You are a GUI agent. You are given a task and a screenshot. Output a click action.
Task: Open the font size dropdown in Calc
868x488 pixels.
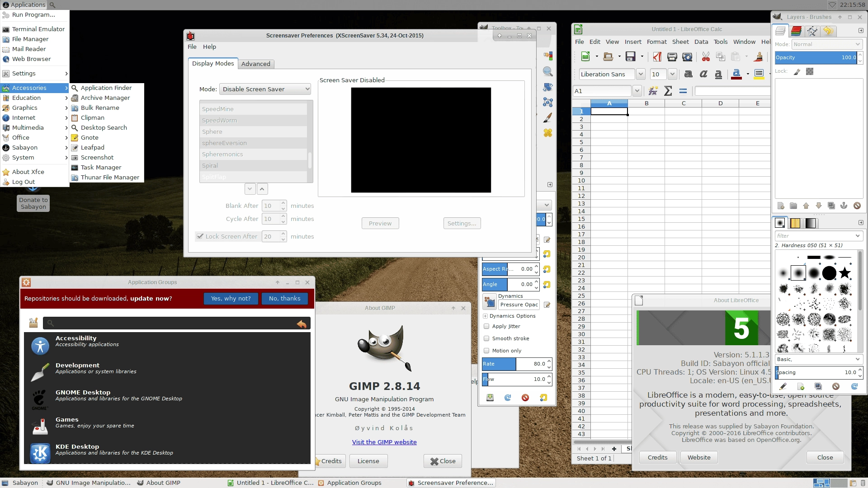pyautogui.click(x=672, y=74)
